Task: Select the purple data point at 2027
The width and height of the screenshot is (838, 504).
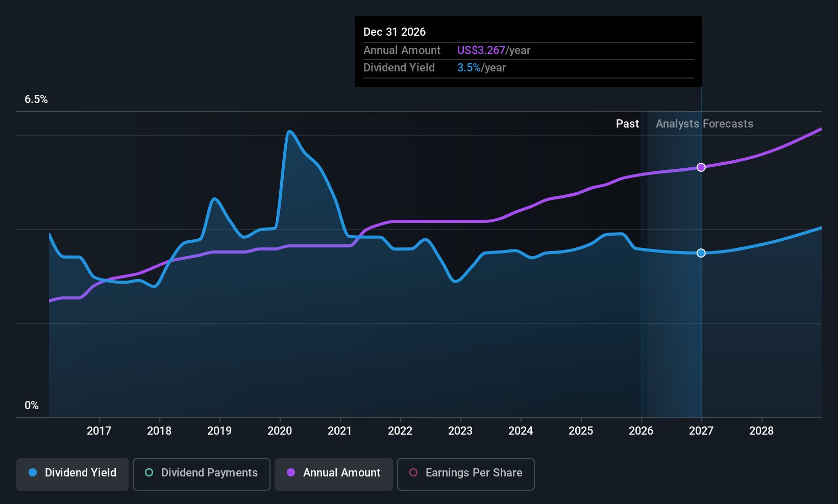Action: pos(701,167)
